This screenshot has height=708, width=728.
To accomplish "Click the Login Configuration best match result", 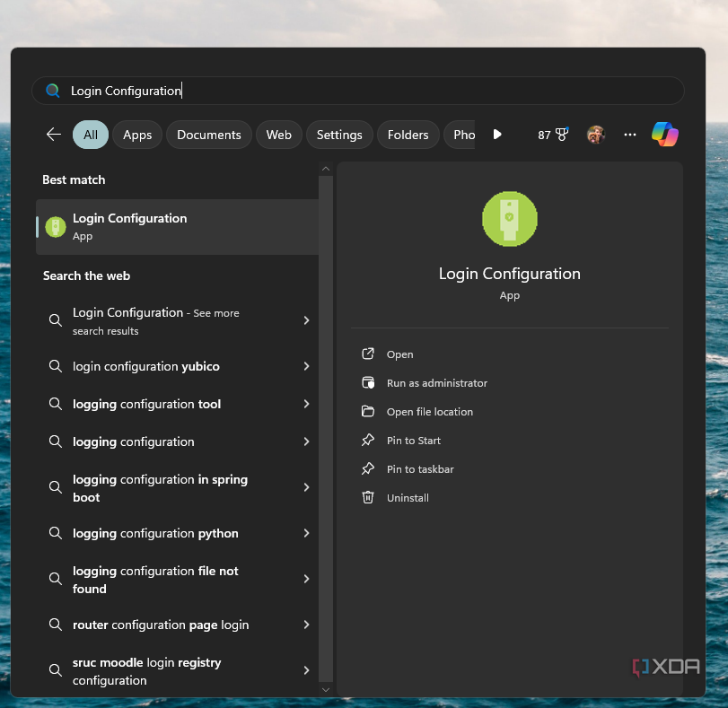I will 178,227.
